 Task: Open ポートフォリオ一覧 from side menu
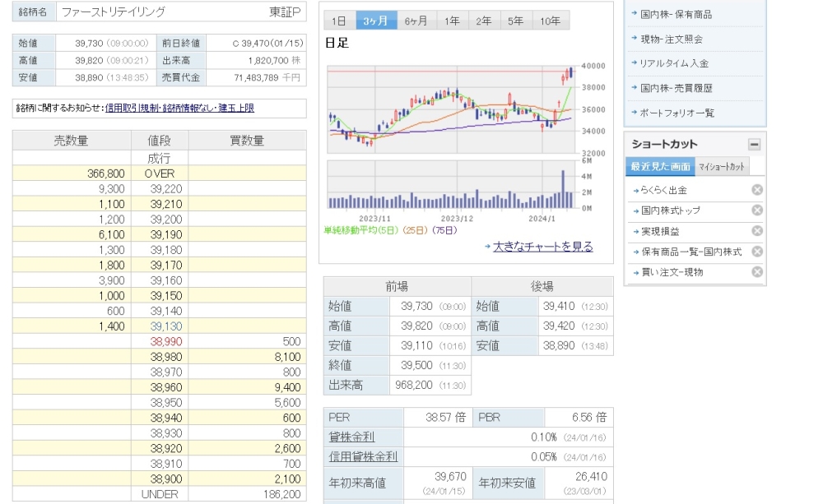[677, 113]
